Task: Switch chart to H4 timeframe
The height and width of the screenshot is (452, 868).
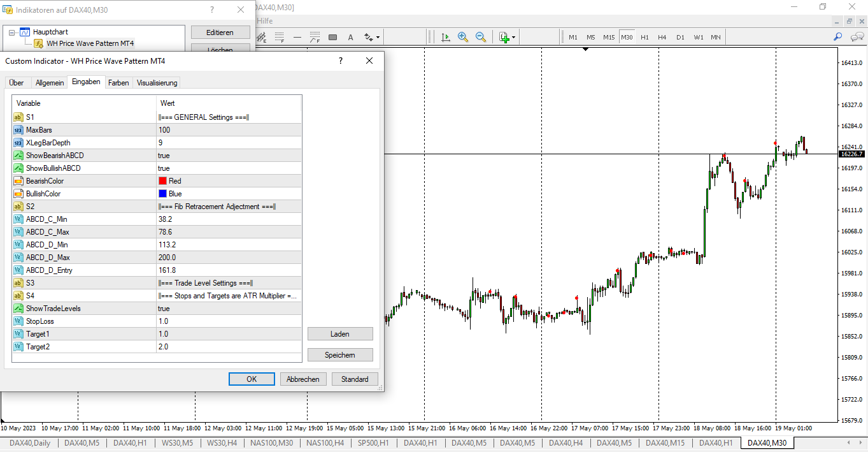Action: tap(662, 37)
